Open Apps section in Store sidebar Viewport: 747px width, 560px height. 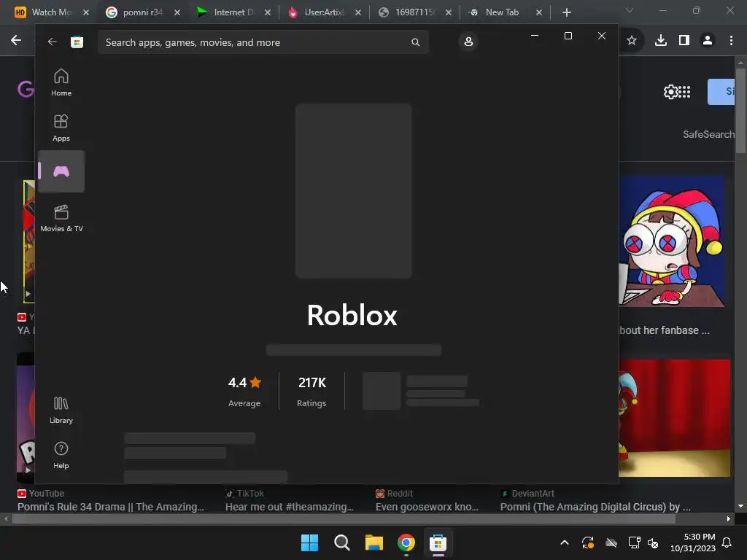(x=61, y=128)
